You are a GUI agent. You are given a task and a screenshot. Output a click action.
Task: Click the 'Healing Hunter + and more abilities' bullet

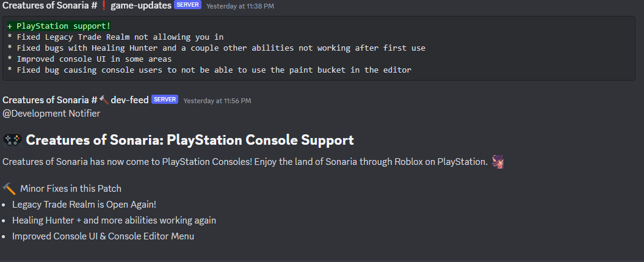pos(114,220)
